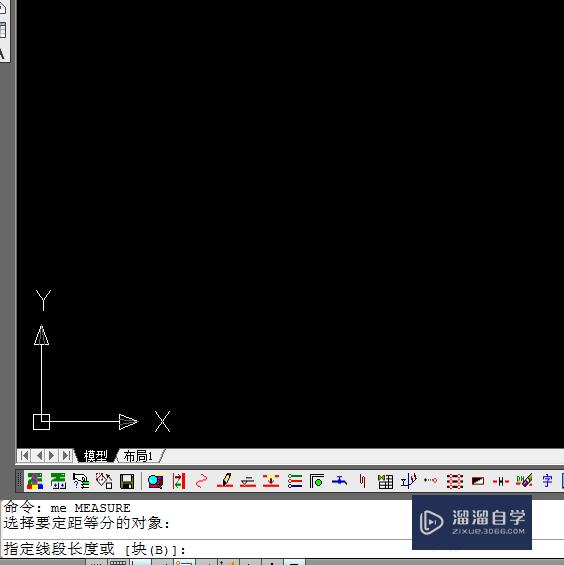
Task: Click the next tab arrow button
Action: coord(52,456)
